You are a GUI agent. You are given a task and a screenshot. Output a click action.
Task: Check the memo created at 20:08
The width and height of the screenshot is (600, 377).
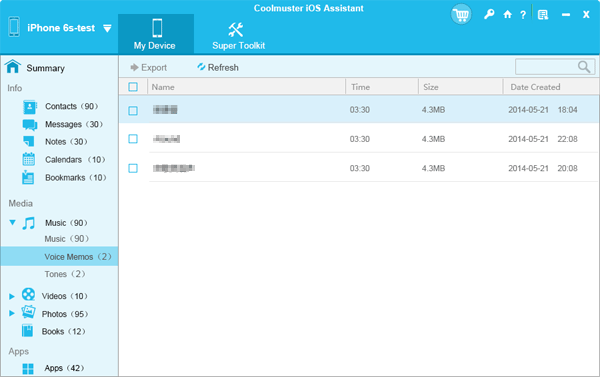(133, 168)
